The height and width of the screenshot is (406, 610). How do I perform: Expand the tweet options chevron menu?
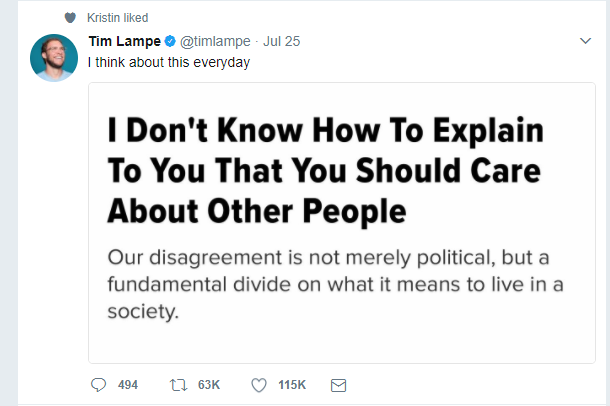click(587, 41)
